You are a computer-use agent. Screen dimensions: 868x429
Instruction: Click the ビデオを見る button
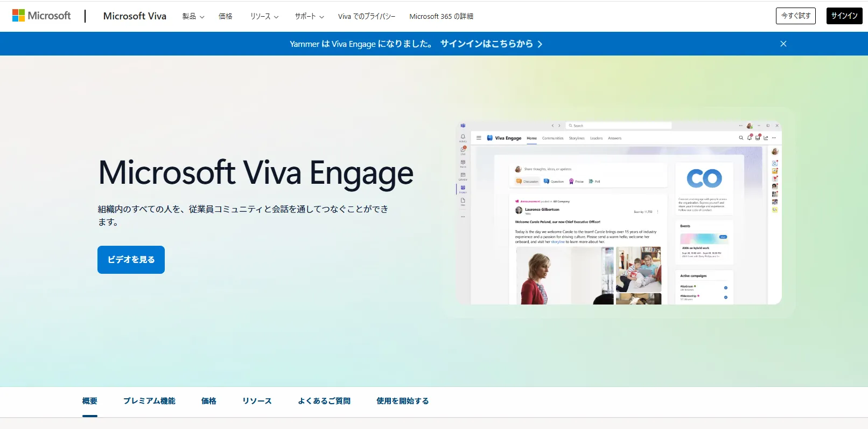(131, 260)
